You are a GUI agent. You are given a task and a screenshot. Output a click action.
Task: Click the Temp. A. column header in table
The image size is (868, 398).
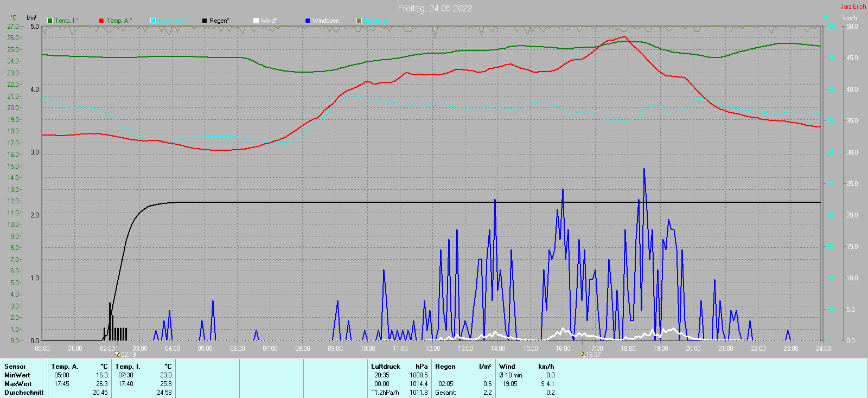tap(65, 367)
